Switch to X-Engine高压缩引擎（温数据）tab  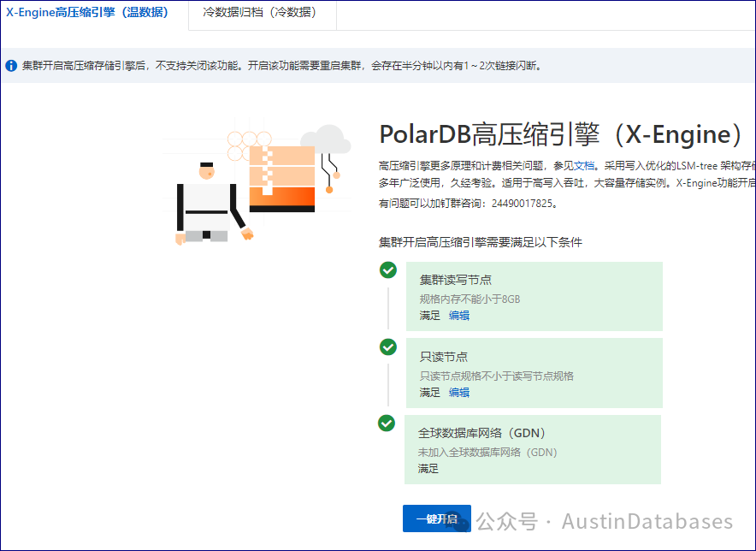87,13
